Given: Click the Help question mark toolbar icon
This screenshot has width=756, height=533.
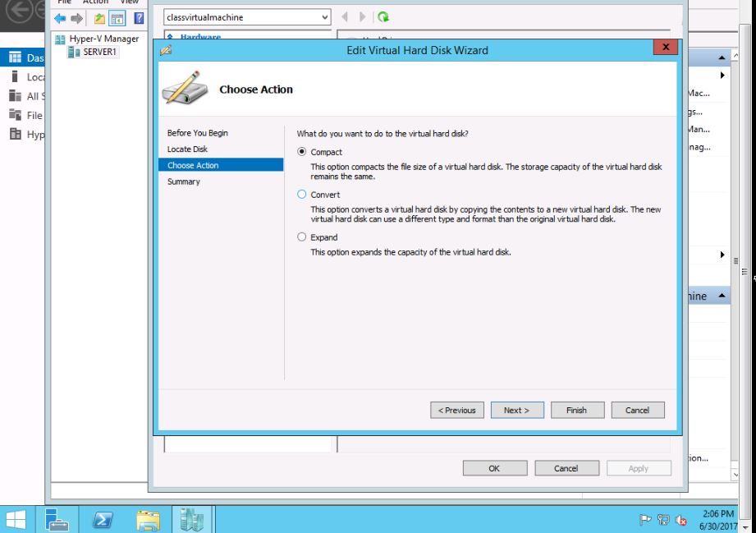Looking at the screenshot, I should (139, 18).
